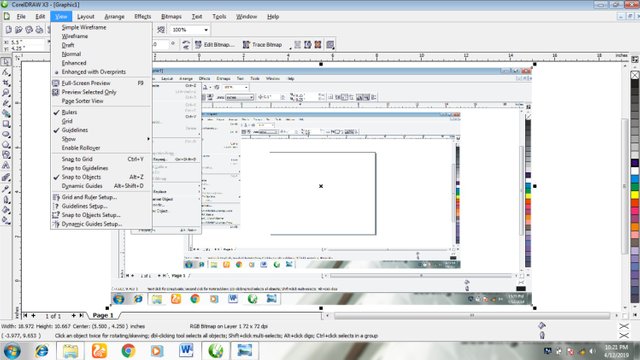Viewport: 640px width, 360px height.
Task: Click the Wrap paragraph text icon
Action: click(330, 44)
